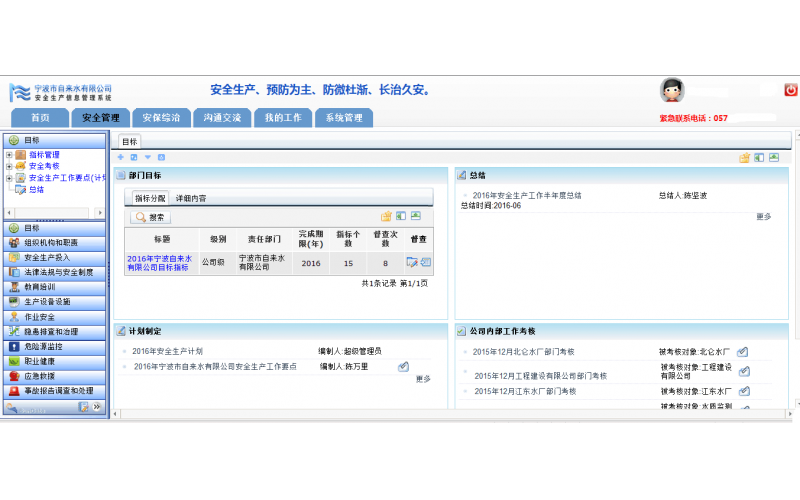Expand the 安全考核 tree node
Image resolution: width=800 pixels, height=500 pixels.
[9, 166]
